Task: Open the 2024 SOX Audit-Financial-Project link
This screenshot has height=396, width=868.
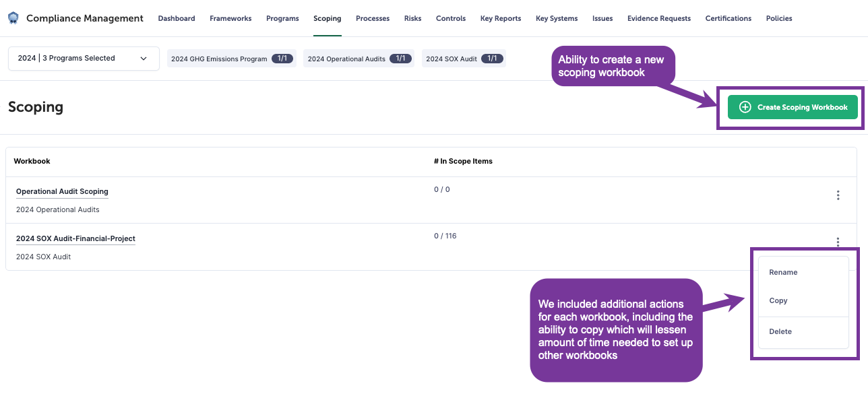Action: coord(75,239)
